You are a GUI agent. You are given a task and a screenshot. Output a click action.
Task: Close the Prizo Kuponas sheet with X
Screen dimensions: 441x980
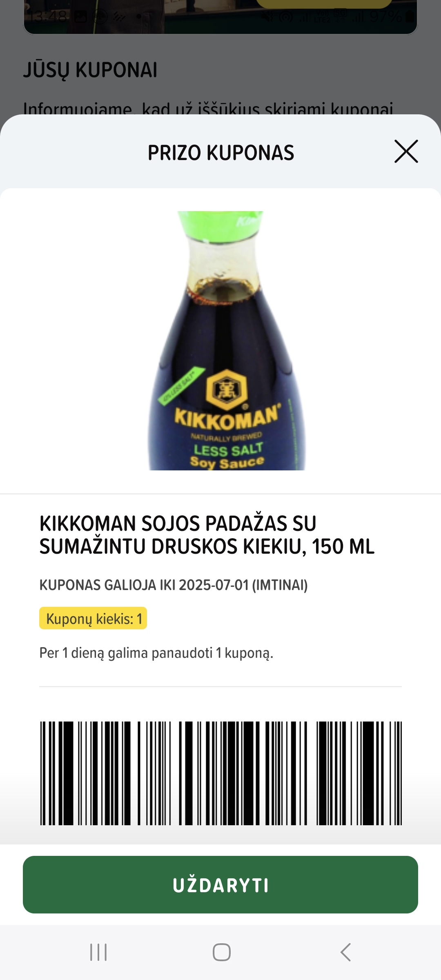[x=406, y=151]
